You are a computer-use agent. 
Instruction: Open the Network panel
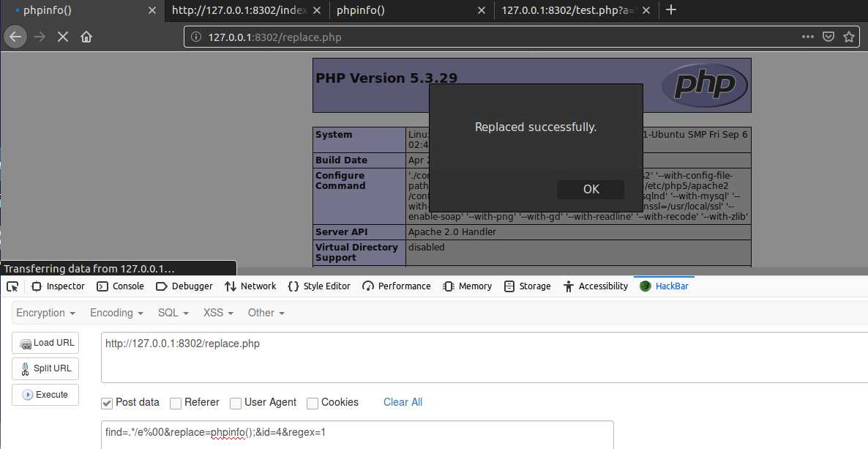click(x=250, y=286)
